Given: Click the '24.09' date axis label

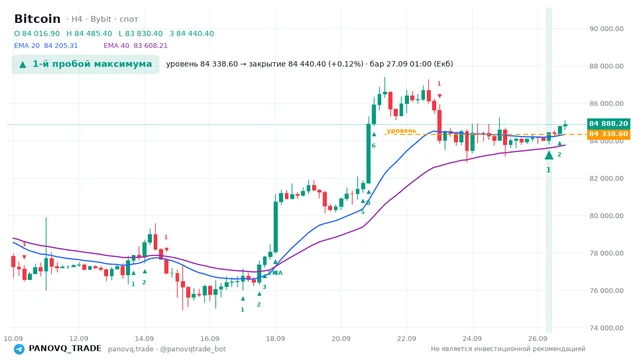Looking at the screenshot, I should pos(472,339).
